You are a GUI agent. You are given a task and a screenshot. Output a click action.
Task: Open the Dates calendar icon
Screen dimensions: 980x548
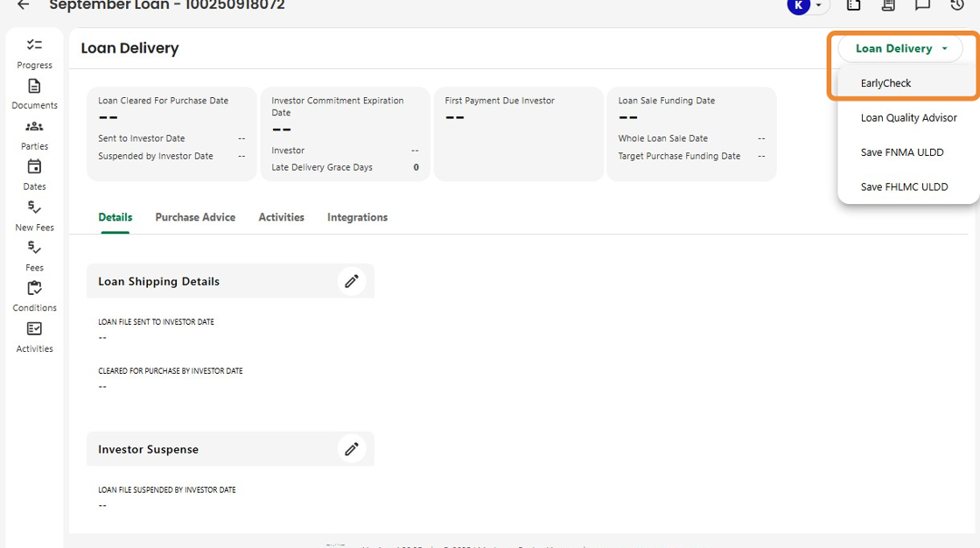tap(34, 174)
